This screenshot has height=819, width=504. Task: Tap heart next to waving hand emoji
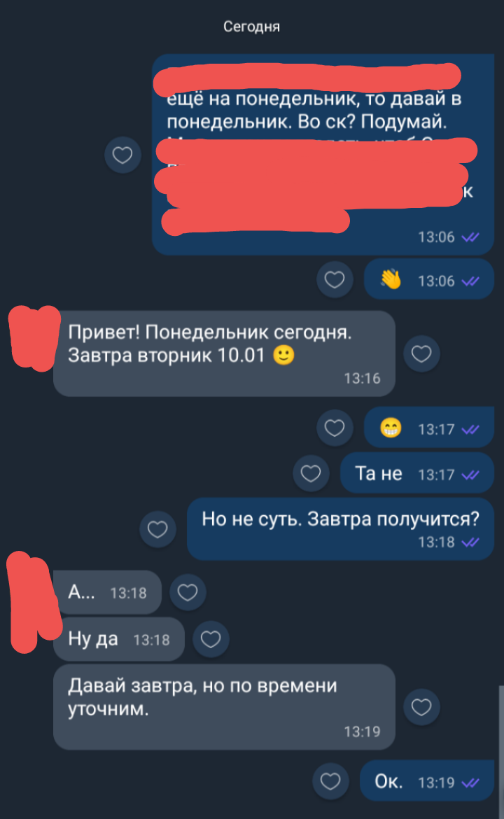[x=335, y=279]
